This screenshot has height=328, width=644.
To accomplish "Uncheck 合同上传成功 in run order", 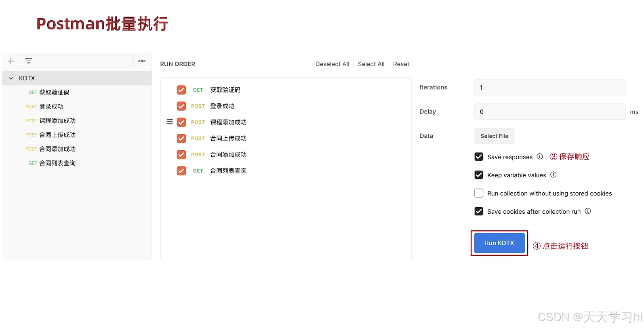I will [181, 138].
